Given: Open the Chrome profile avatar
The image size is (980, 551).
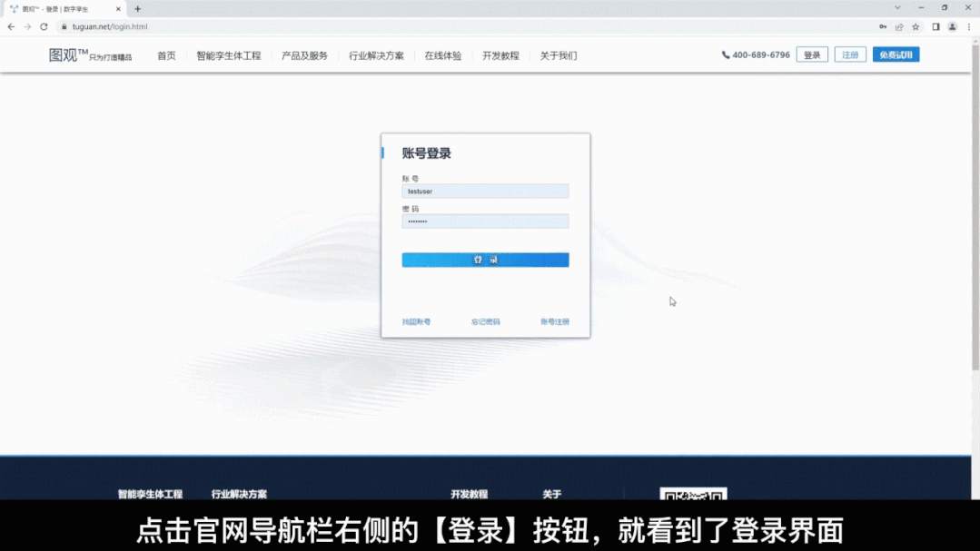Looking at the screenshot, I should coord(952,27).
